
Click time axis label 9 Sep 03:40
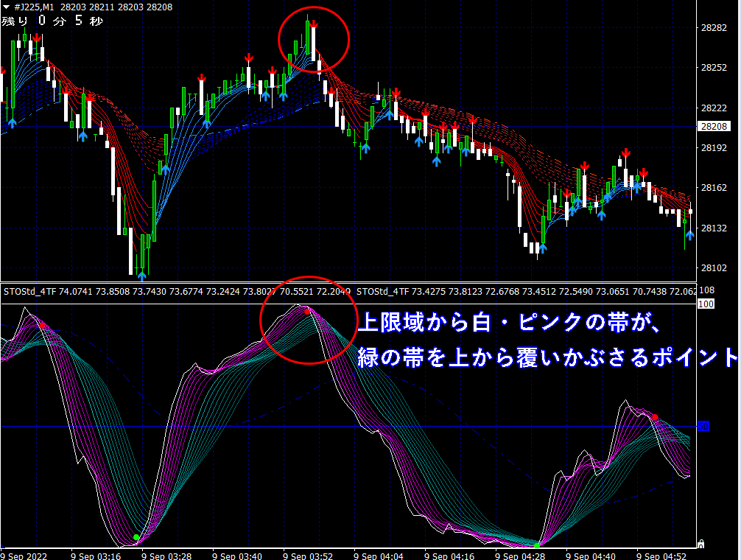coord(237,556)
